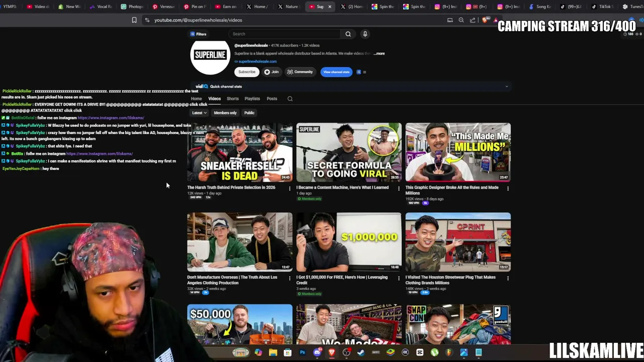
Task: Open the vidIQ Filters button
Action: [198, 34]
